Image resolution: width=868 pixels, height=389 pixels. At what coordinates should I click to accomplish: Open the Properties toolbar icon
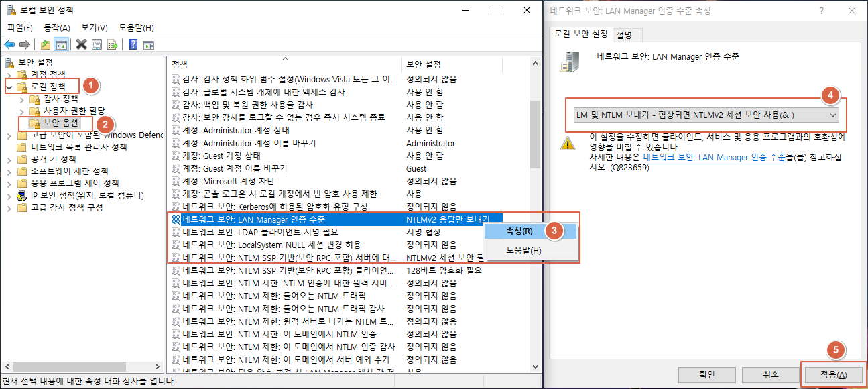pyautogui.click(x=97, y=44)
